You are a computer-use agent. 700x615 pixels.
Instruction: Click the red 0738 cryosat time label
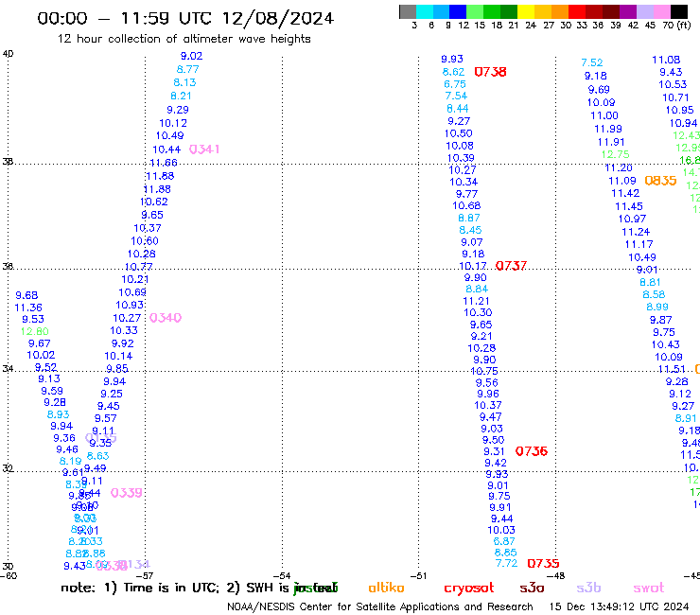click(490, 72)
